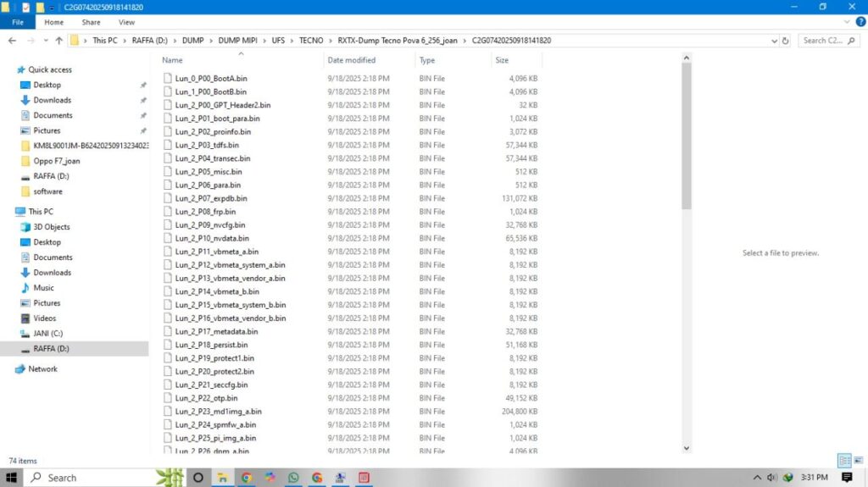Open the View ribbon tab

click(x=126, y=22)
